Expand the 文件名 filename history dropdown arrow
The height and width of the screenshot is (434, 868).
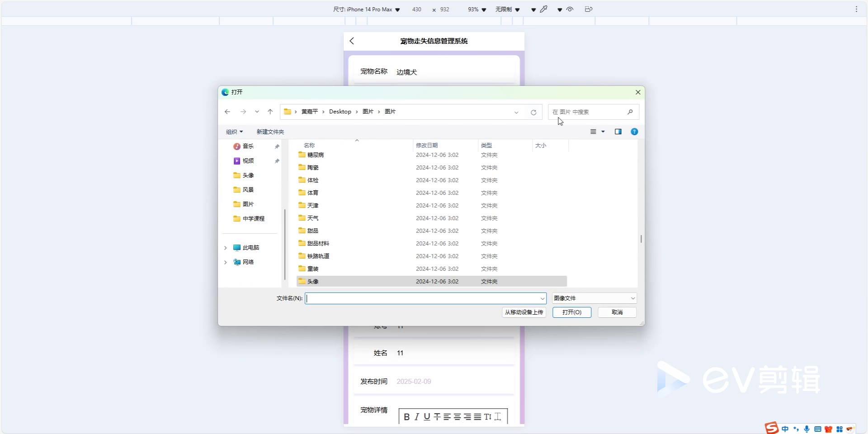(542, 298)
